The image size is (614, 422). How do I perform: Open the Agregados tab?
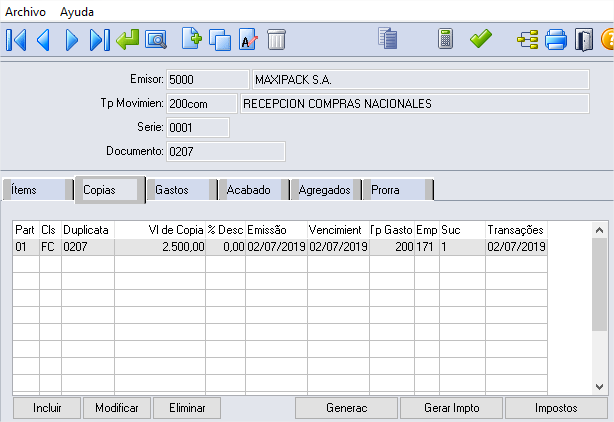click(x=326, y=190)
